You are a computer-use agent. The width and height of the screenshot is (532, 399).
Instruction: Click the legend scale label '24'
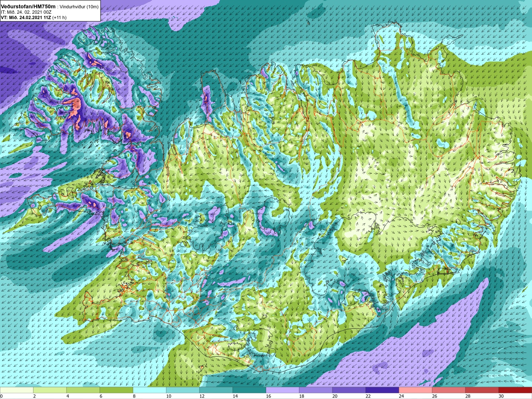coord(401,397)
